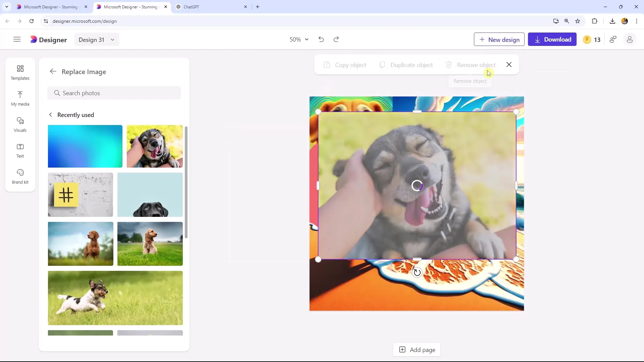Click the close toolbar overlay button
Image resolution: width=644 pixels, height=362 pixels.
coord(509,65)
